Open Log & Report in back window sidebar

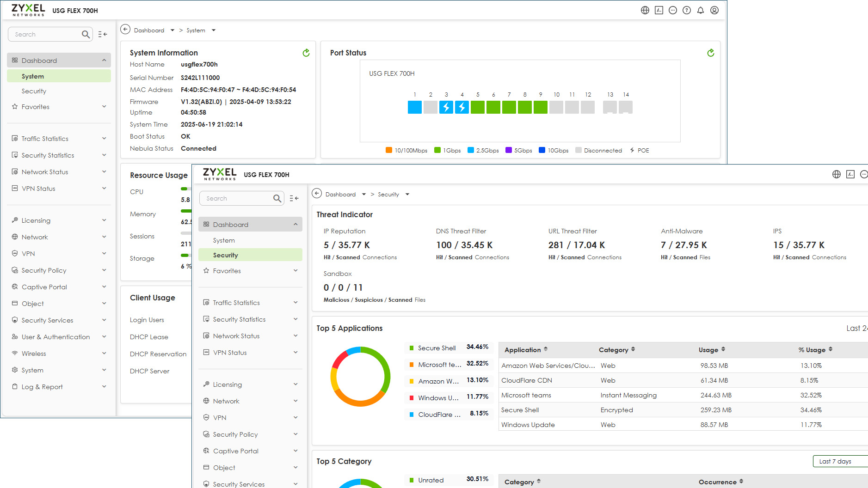[59, 387]
